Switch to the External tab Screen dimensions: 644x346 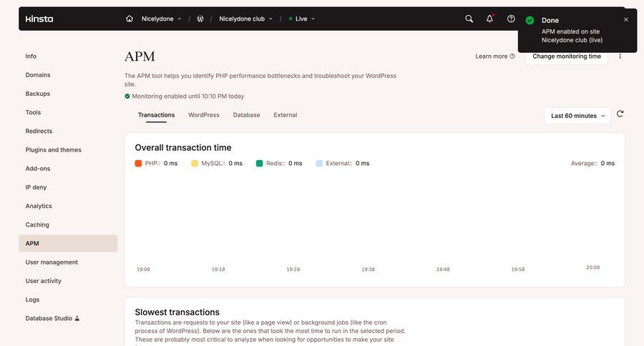click(285, 115)
